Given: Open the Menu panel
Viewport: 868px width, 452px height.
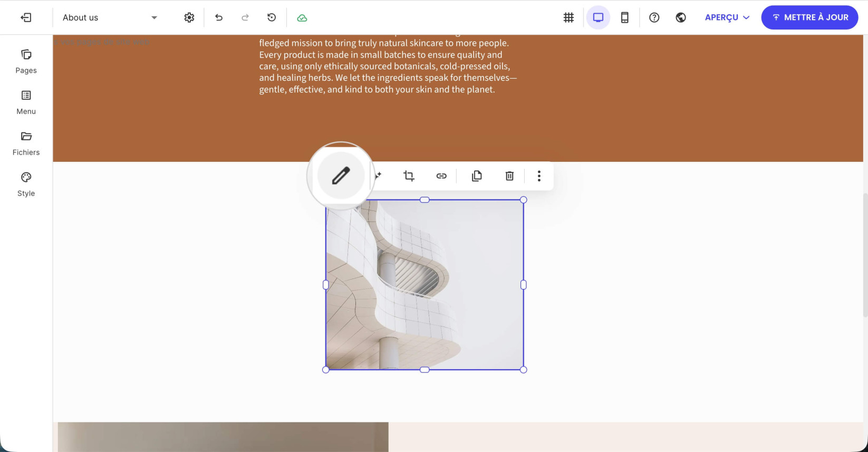Looking at the screenshot, I should tap(26, 103).
